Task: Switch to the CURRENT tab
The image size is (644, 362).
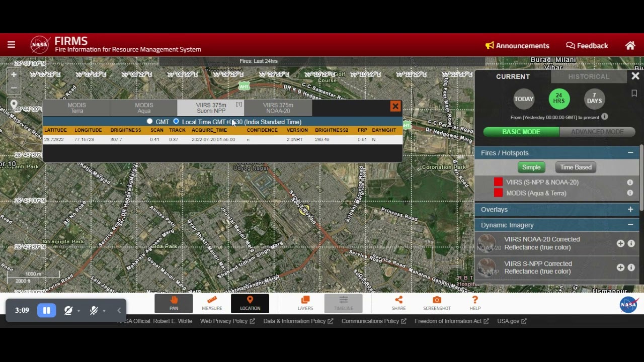Action: 513,76
